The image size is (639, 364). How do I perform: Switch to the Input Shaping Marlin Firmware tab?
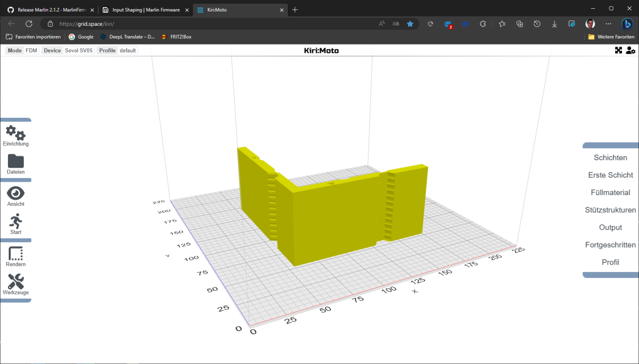point(146,10)
